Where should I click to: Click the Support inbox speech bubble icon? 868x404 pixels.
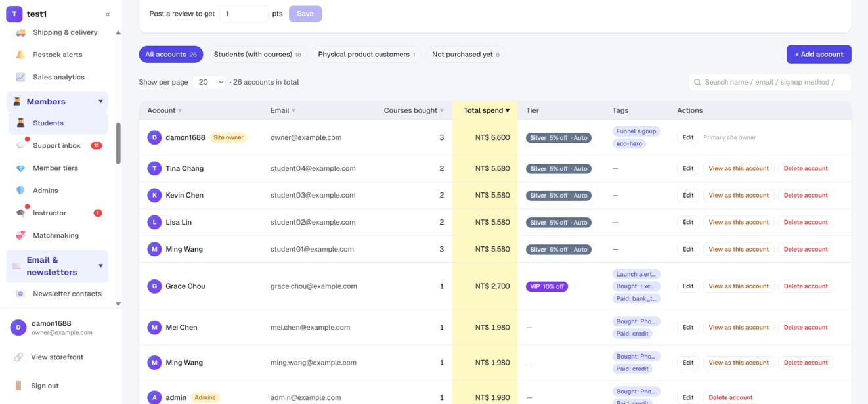coord(20,146)
